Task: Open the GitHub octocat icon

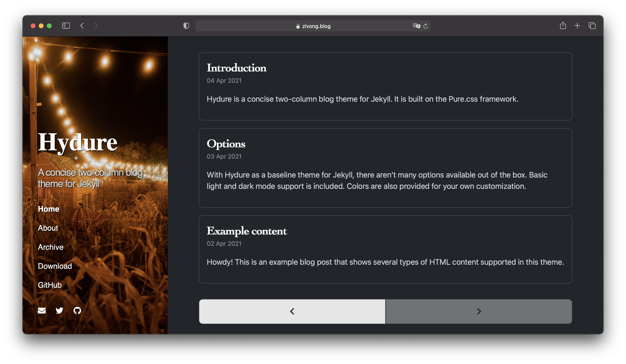Action: click(x=77, y=311)
